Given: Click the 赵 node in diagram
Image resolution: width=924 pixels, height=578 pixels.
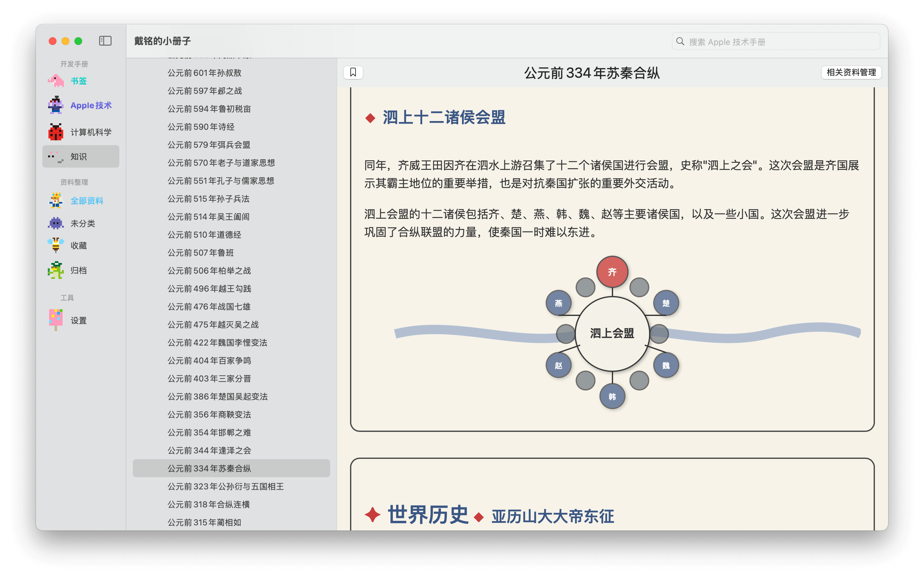Looking at the screenshot, I should (x=558, y=365).
